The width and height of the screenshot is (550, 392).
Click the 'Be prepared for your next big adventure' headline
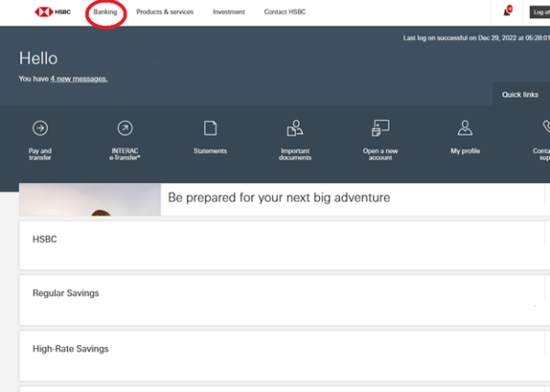tap(279, 198)
